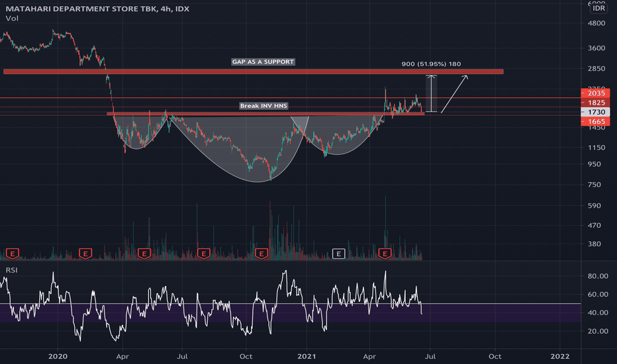Click the 2850 price axis value
617x364 pixels.
click(596, 68)
